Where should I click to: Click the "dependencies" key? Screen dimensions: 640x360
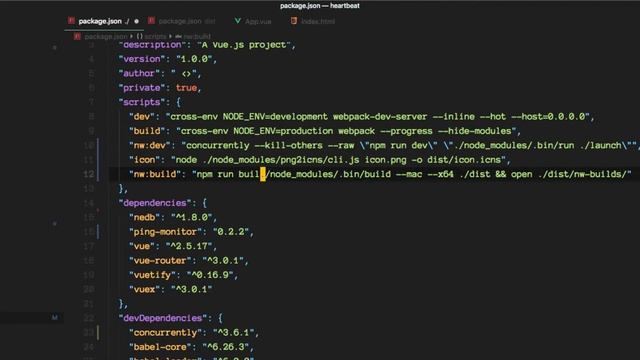(x=155, y=203)
